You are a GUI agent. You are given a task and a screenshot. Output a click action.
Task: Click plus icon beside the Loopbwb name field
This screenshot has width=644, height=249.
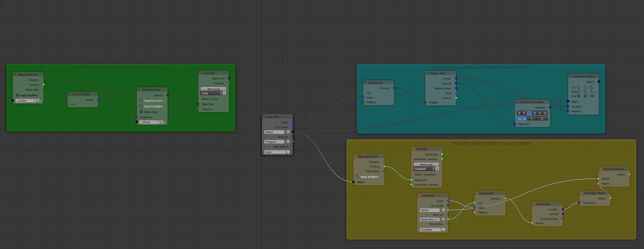pos(443,229)
